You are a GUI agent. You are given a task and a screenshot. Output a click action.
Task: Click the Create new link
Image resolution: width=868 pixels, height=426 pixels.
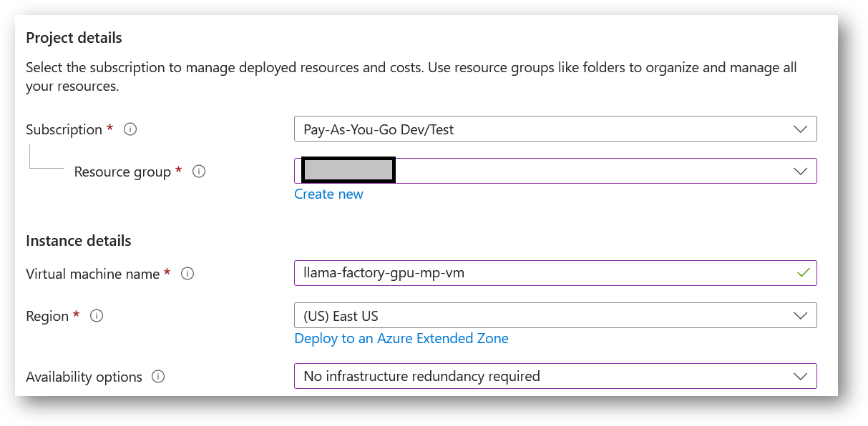[328, 194]
